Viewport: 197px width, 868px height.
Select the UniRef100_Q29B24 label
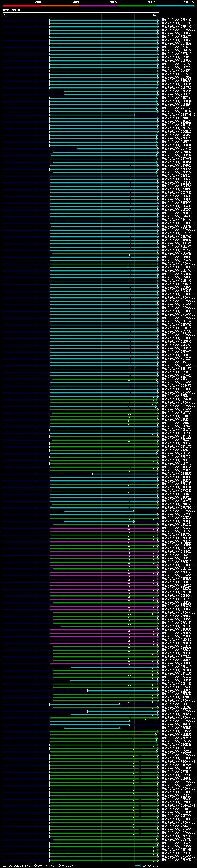pos(176,176)
